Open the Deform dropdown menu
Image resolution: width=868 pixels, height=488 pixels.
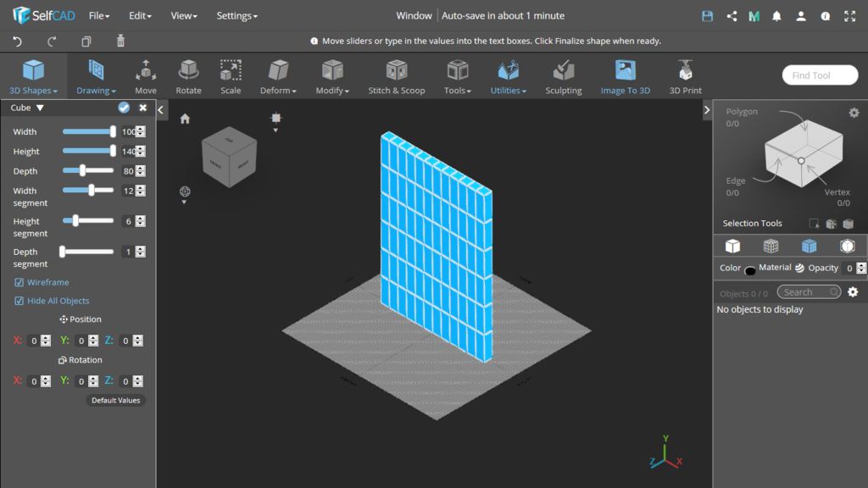(278, 76)
